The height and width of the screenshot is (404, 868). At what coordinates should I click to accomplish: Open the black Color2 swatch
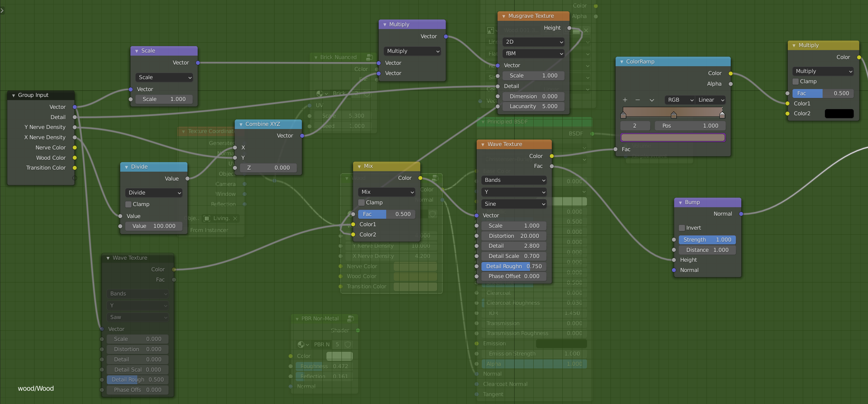click(x=839, y=114)
